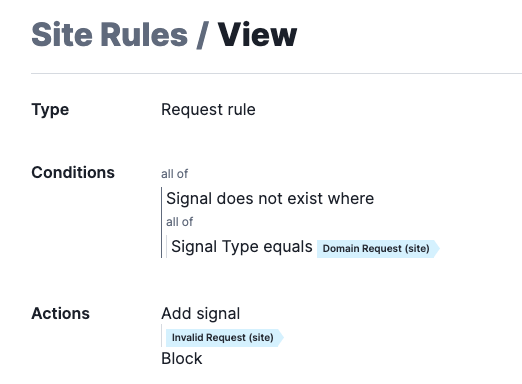Click the dark vertical bar beside the conditions
The height and width of the screenshot is (384, 522).
pos(162,222)
